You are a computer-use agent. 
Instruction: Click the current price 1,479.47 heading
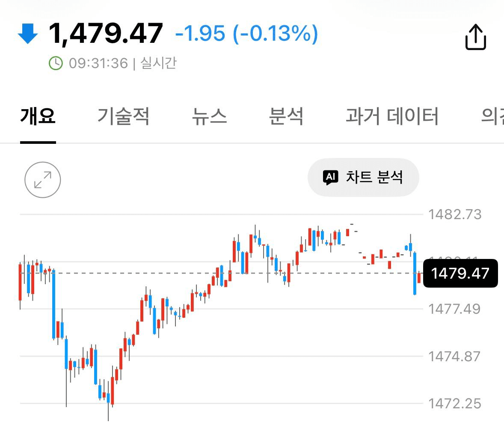coord(106,33)
